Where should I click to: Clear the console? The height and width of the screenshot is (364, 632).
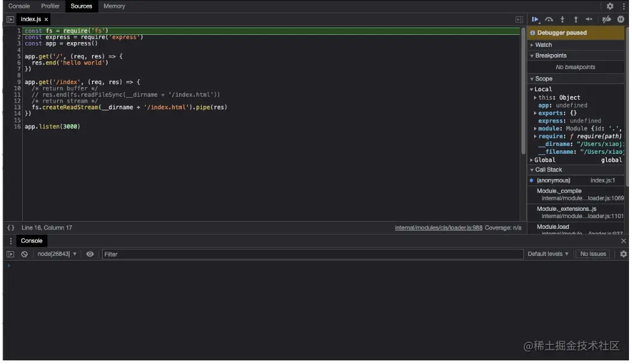coord(25,254)
